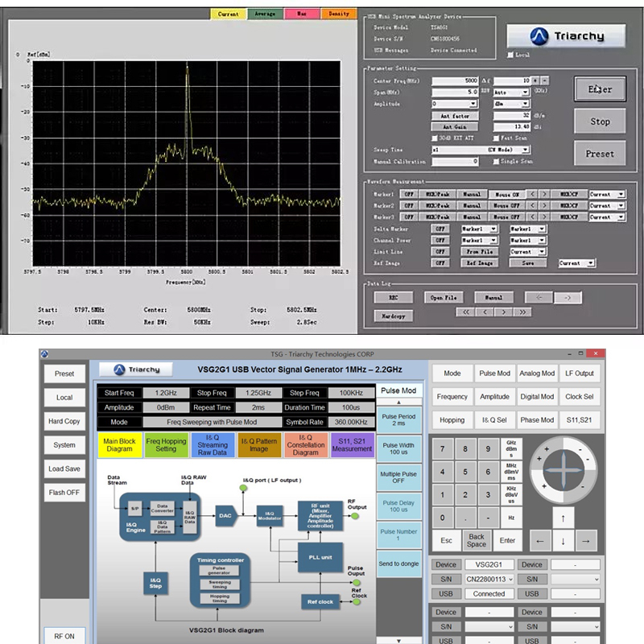
Task: Move Marker1 right with its arrow
Action: tap(545, 194)
